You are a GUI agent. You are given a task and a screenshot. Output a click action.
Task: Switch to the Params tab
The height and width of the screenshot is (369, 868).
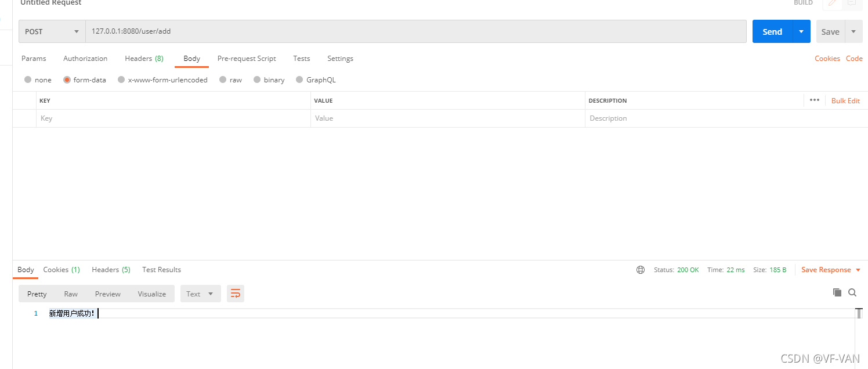pos(34,58)
